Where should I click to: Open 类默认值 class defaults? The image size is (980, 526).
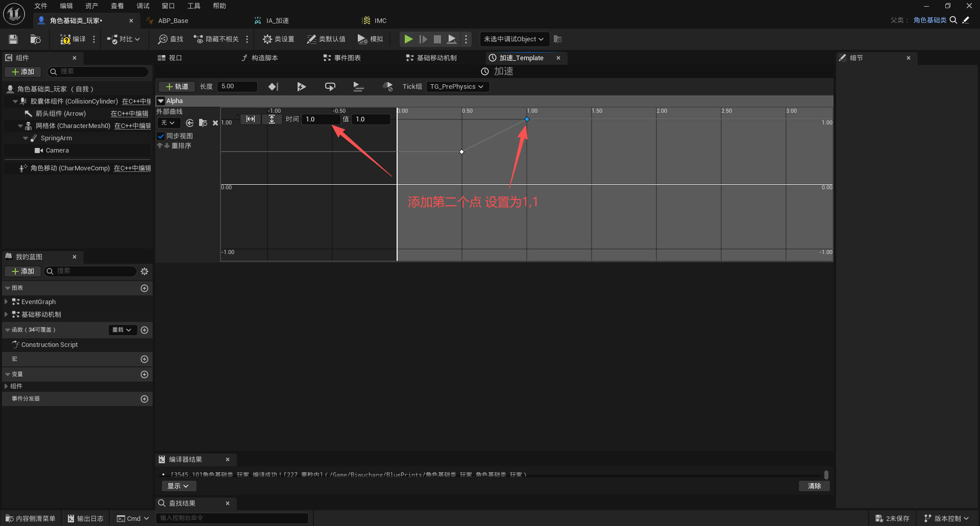pyautogui.click(x=326, y=39)
